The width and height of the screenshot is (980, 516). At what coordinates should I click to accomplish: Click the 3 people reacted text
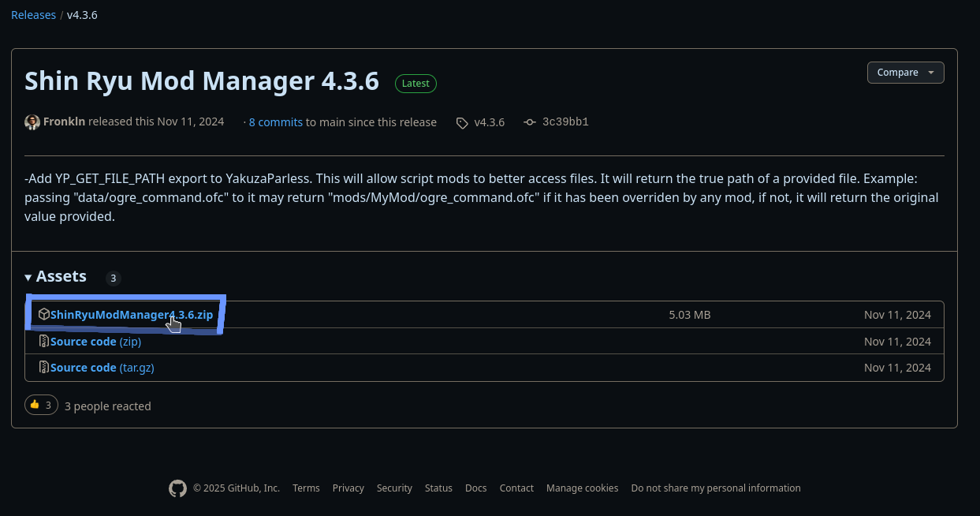click(x=108, y=406)
